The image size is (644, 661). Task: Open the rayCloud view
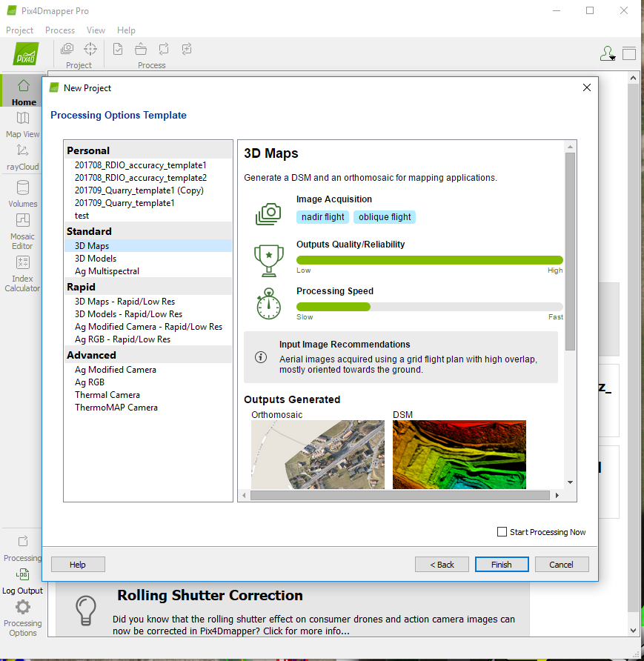point(22,156)
